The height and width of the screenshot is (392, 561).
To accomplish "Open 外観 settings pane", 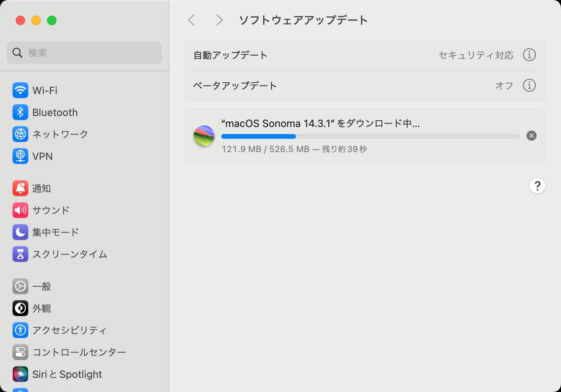I will click(42, 309).
